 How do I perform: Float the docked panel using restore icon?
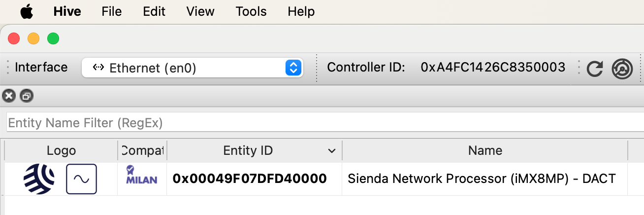tap(27, 96)
